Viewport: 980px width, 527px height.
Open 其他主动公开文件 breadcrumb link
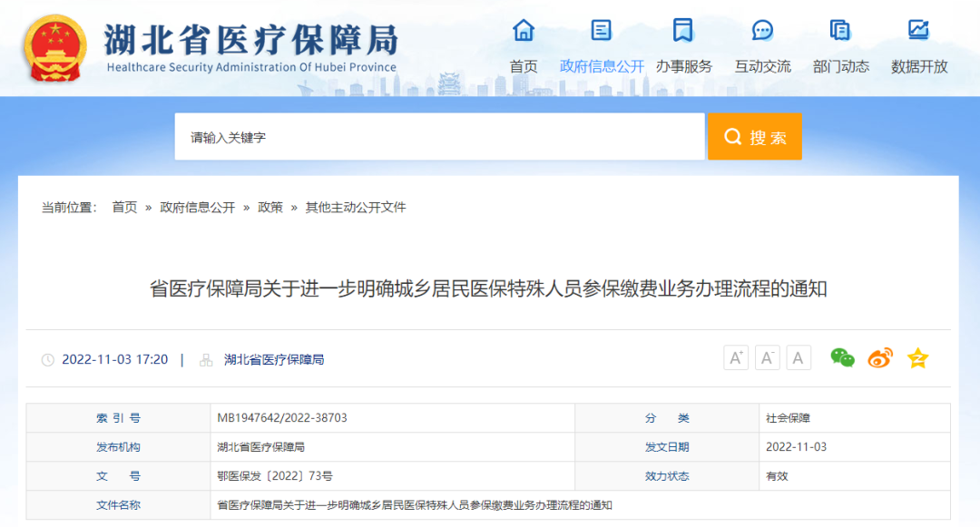pyautogui.click(x=356, y=208)
